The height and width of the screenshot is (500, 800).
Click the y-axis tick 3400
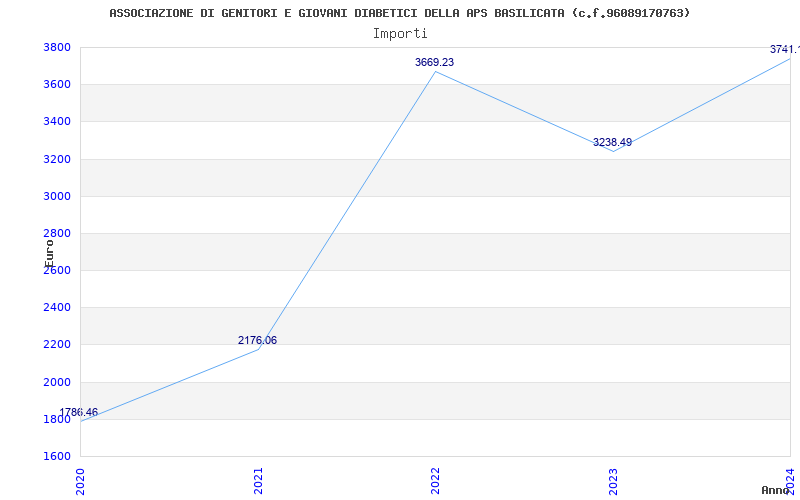pos(55,121)
